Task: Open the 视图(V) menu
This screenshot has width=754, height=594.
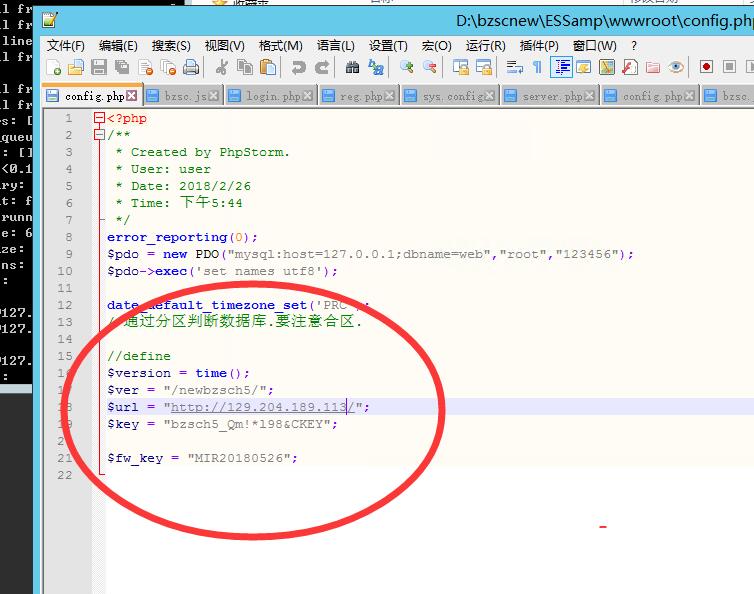Action: [x=225, y=46]
